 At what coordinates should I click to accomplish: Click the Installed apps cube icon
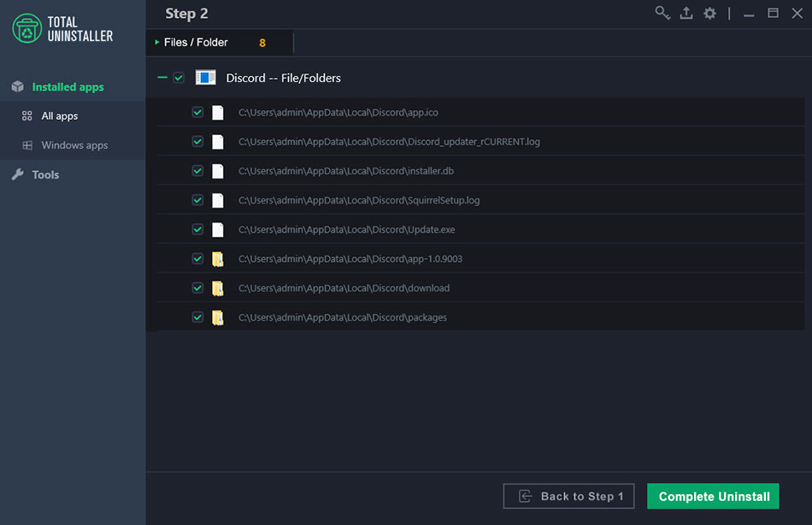tap(18, 86)
